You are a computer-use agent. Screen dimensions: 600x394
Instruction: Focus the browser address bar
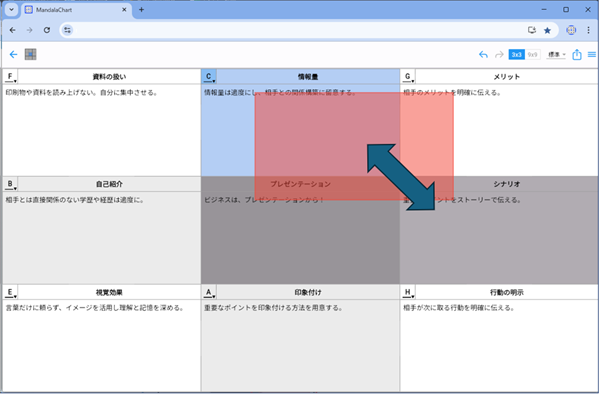click(298, 30)
